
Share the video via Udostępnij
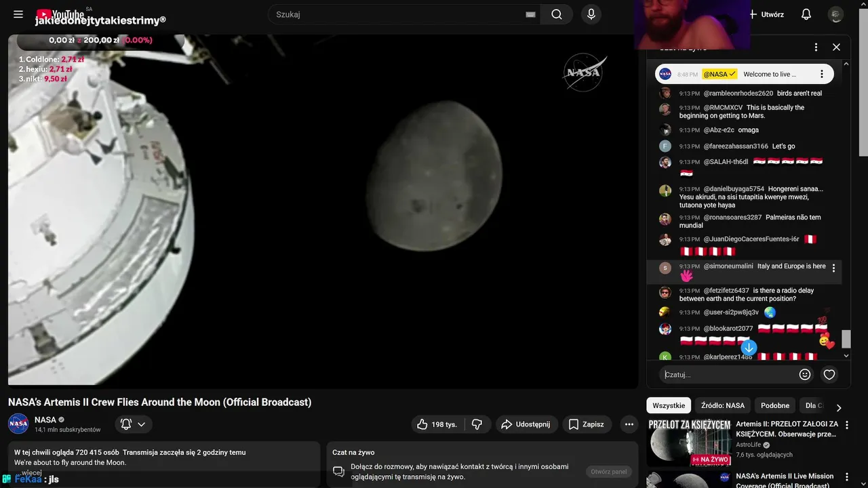[526, 424]
